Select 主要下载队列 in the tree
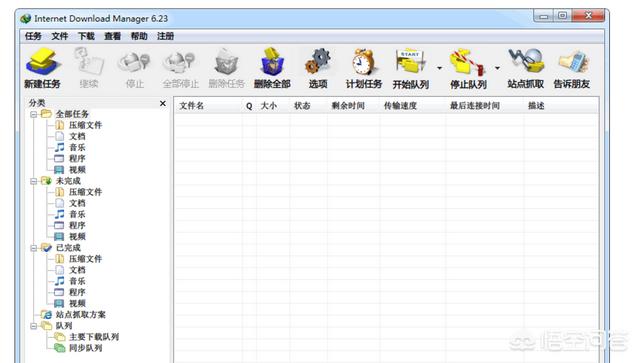Image resolution: width=640 pixels, height=363 pixels. coord(94,337)
